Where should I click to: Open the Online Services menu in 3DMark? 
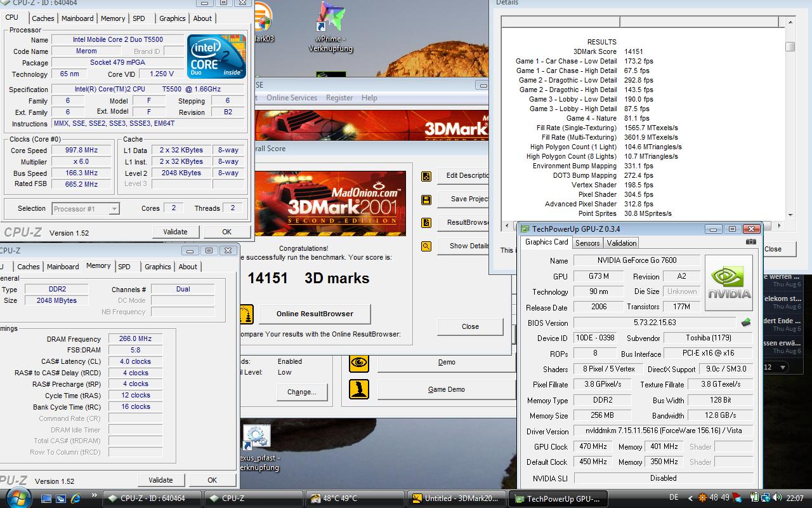click(292, 98)
